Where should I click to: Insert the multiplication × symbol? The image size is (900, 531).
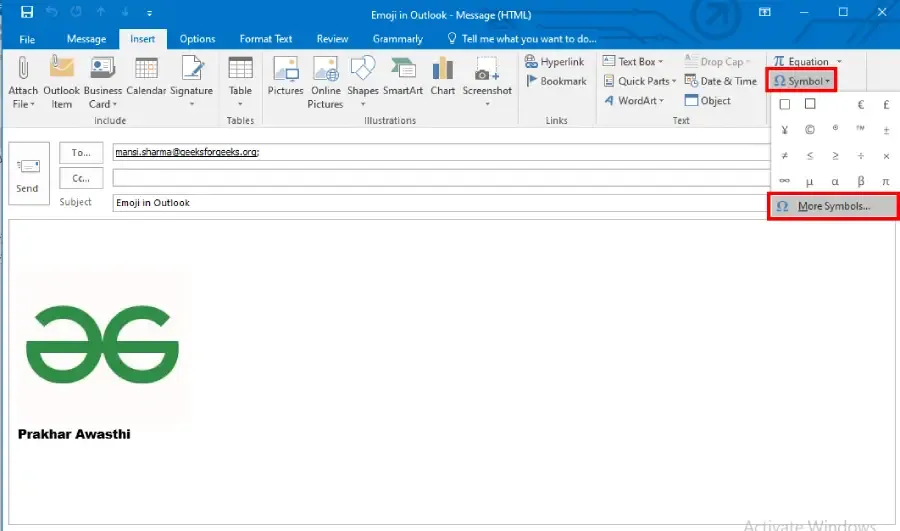pos(886,156)
